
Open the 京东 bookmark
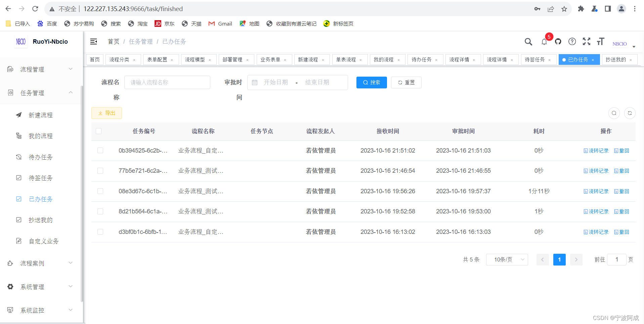click(164, 24)
